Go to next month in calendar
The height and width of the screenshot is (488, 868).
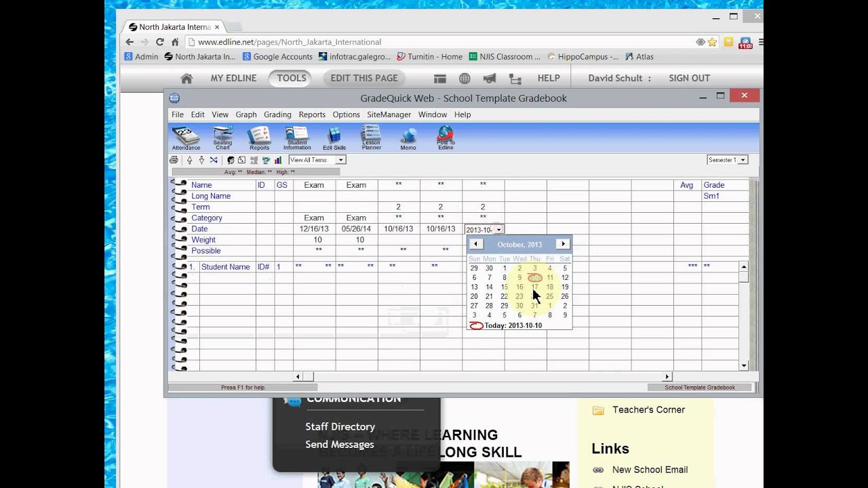coord(563,244)
